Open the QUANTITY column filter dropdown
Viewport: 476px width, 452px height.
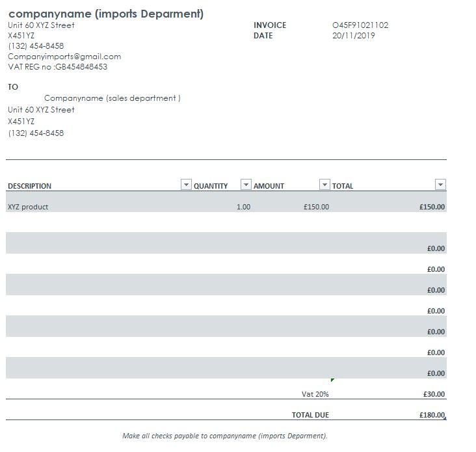point(246,184)
